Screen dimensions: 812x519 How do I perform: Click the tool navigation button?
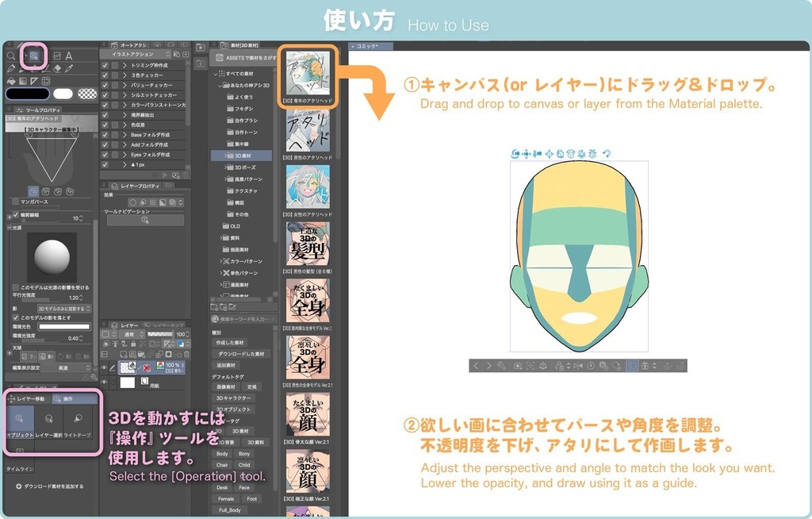[145, 221]
